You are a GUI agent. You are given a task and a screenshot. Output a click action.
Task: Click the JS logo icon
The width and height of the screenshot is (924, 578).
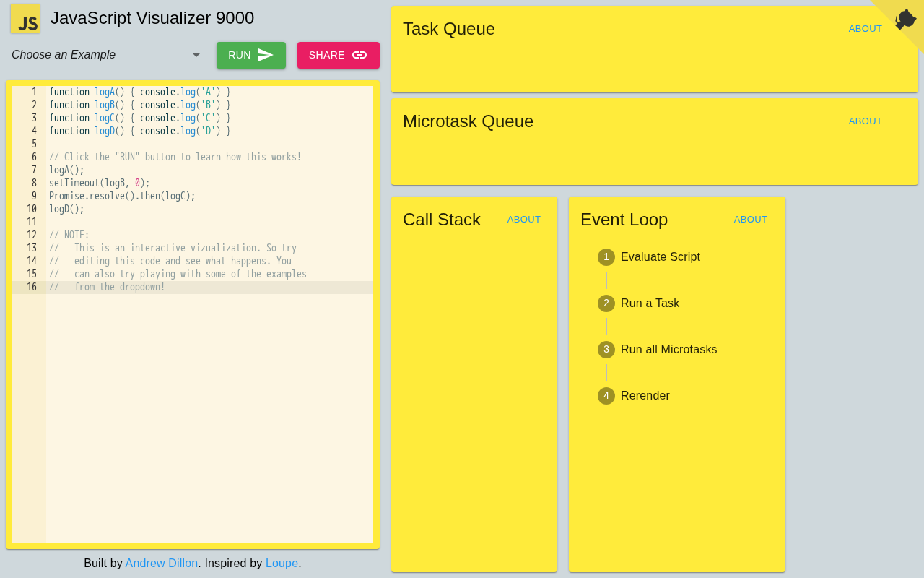pyautogui.click(x=25, y=19)
